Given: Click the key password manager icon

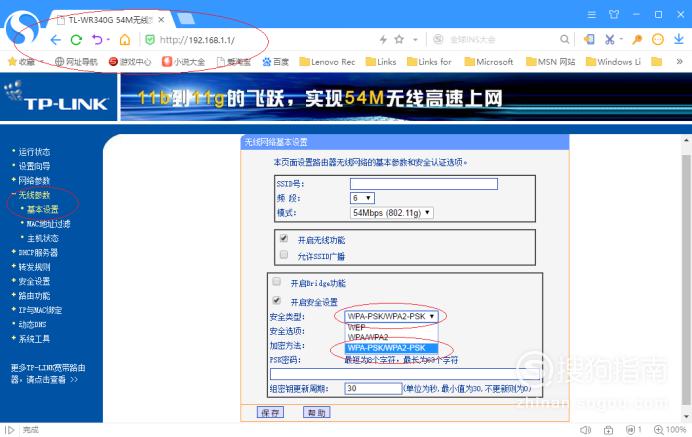Looking at the screenshot, I should tap(637, 39).
